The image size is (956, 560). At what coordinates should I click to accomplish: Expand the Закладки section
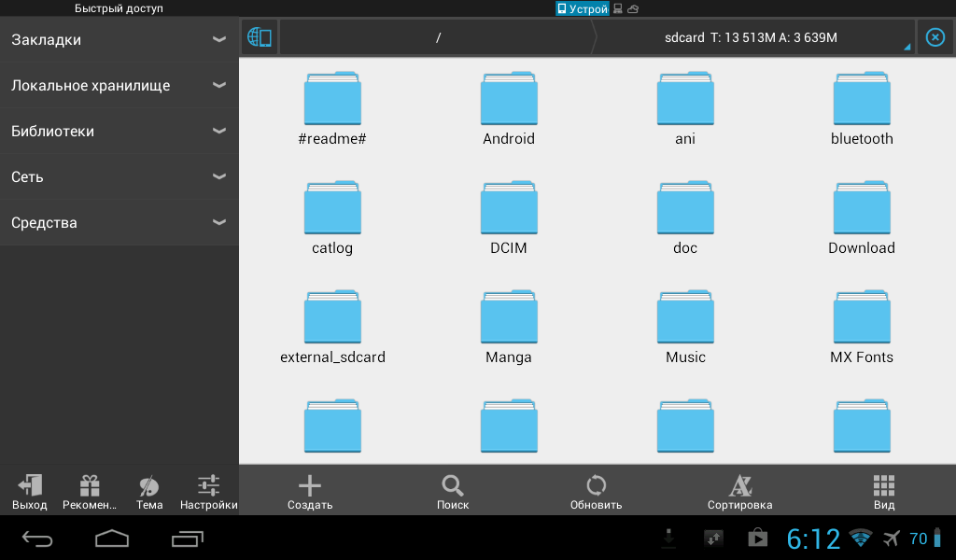119,39
